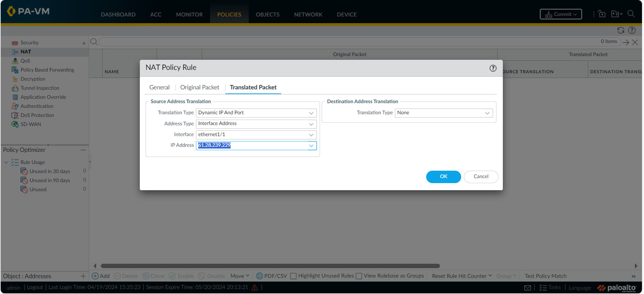Click the help icon in NAT Policy Rule dialog
This screenshot has height=294, width=644.
click(x=493, y=68)
